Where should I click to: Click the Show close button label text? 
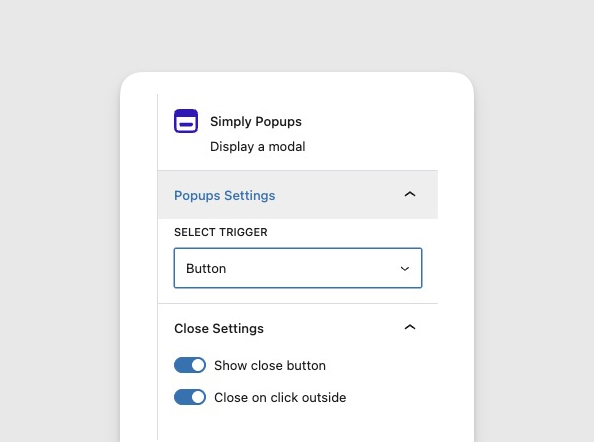[270, 365]
